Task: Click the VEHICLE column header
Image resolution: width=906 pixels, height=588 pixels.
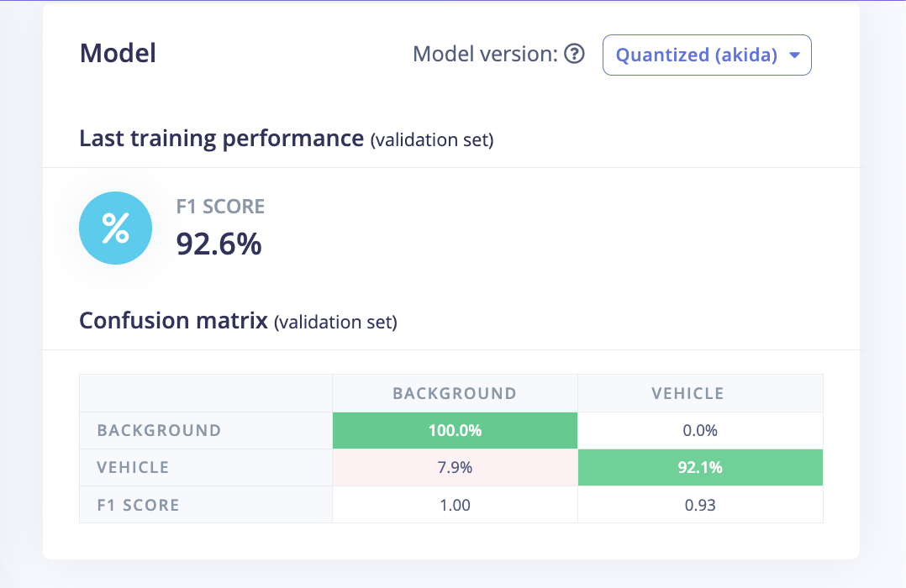Action: (687, 393)
